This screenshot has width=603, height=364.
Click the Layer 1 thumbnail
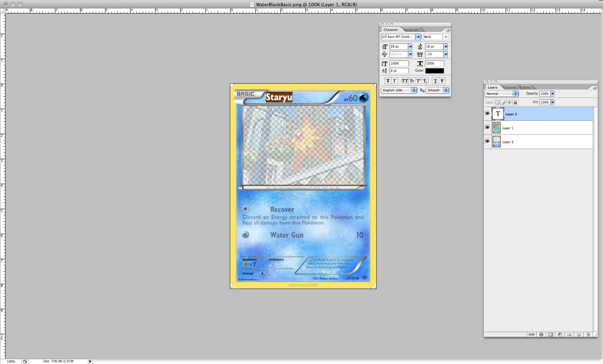497,128
